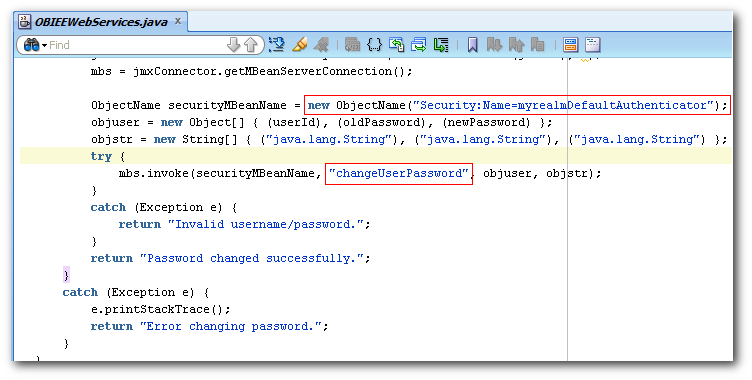
Task: Click the green indent lines icon
Action: (x=441, y=45)
